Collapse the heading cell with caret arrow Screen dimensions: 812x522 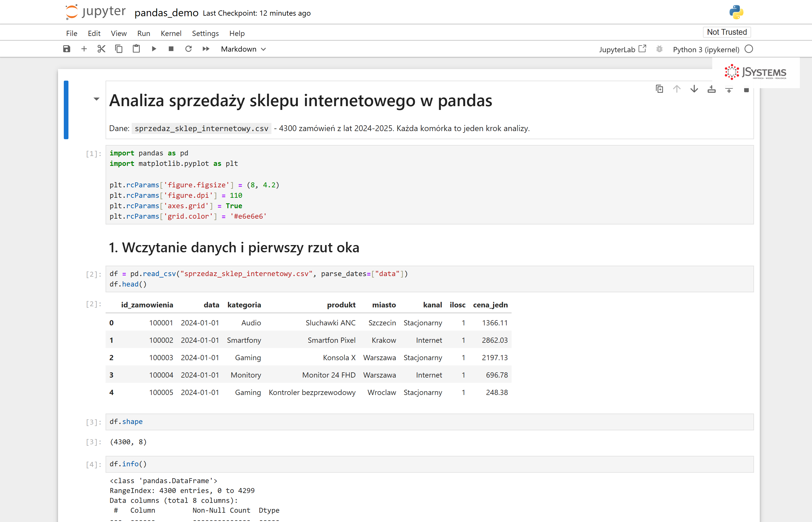pyautogui.click(x=97, y=99)
